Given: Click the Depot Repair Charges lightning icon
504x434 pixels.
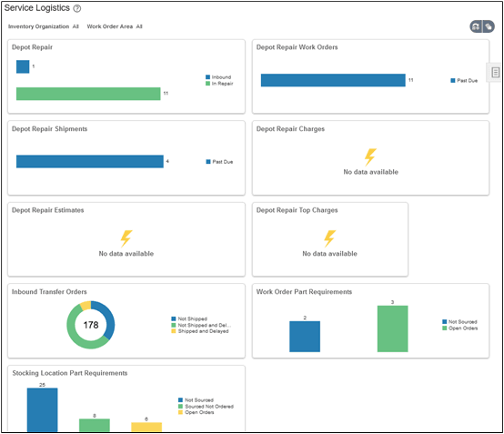Looking at the screenshot, I should [370, 156].
